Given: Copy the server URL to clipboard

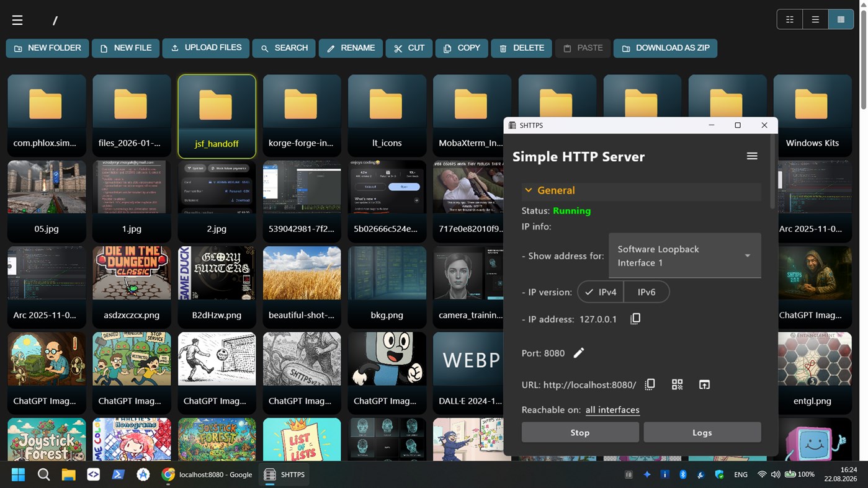Looking at the screenshot, I should 650,384.
